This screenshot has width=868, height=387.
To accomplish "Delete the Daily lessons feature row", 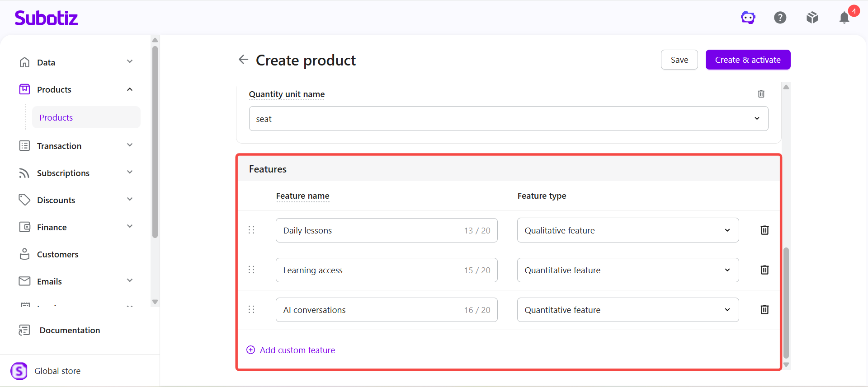I will pyautogui.click(x=764, y=230).
